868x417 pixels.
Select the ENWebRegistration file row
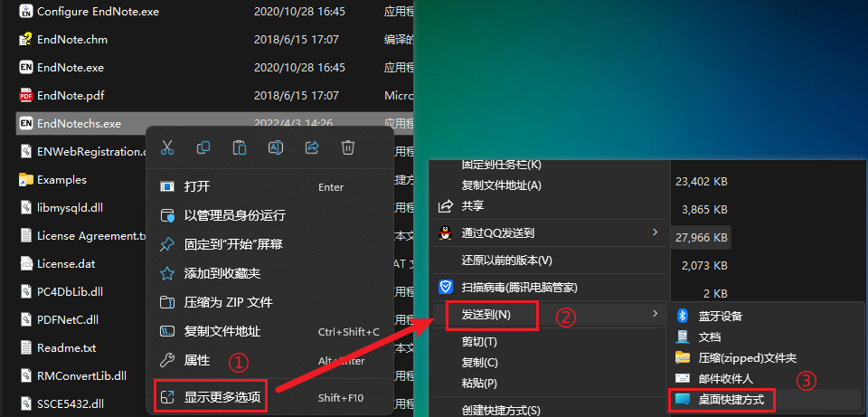tap(82, 151)
